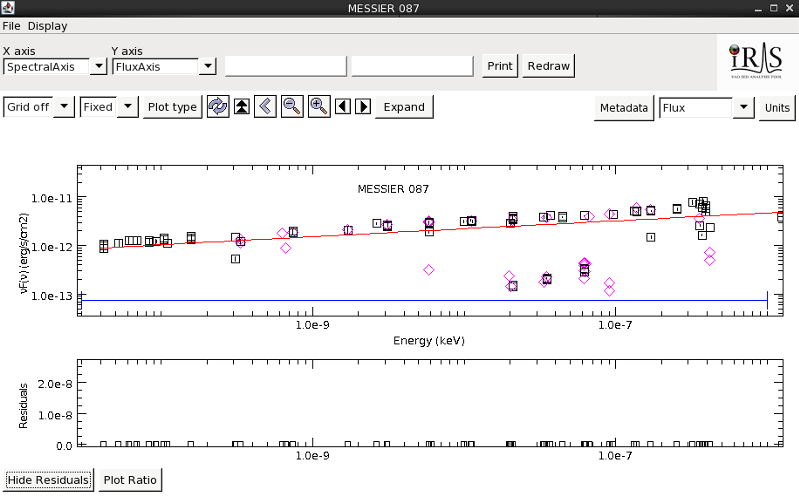Open the Display menu
799x496 pixels.
47,26
